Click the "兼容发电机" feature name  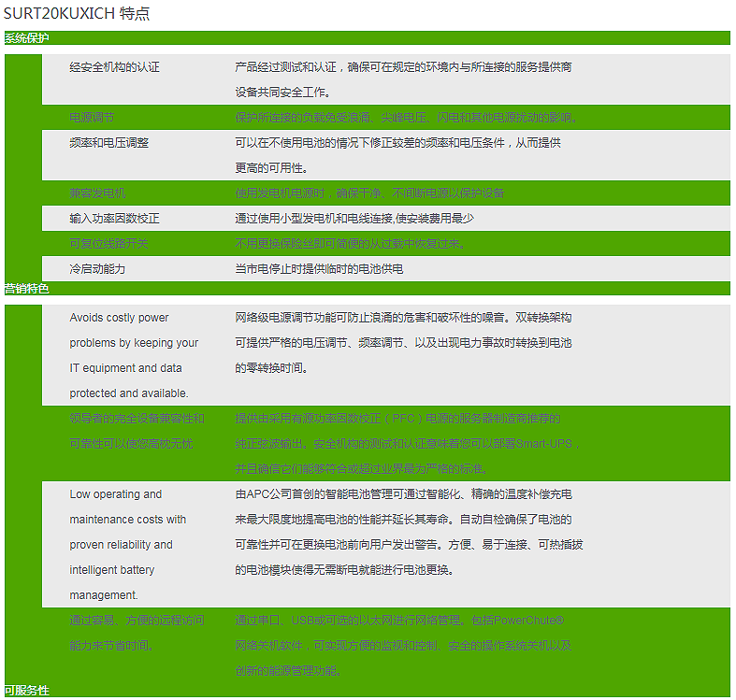[97, 193]
